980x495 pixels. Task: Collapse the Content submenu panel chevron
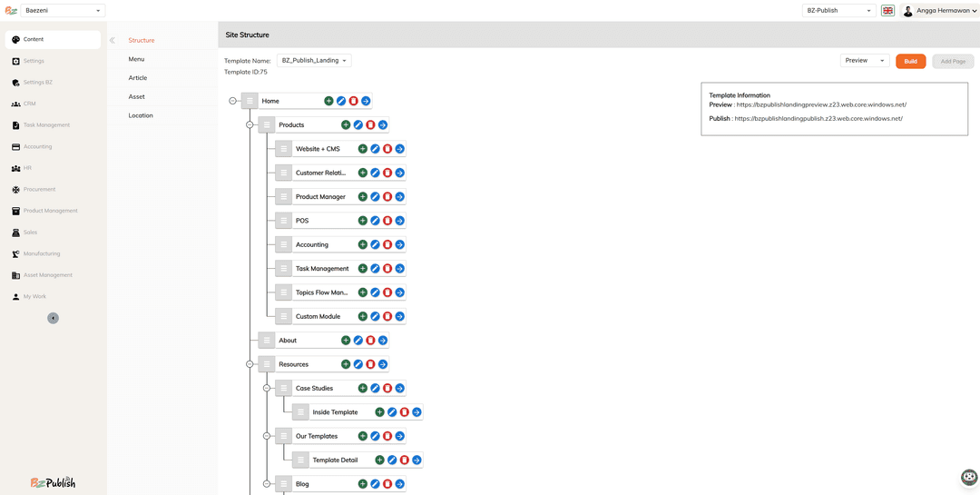tap(113, 40)
